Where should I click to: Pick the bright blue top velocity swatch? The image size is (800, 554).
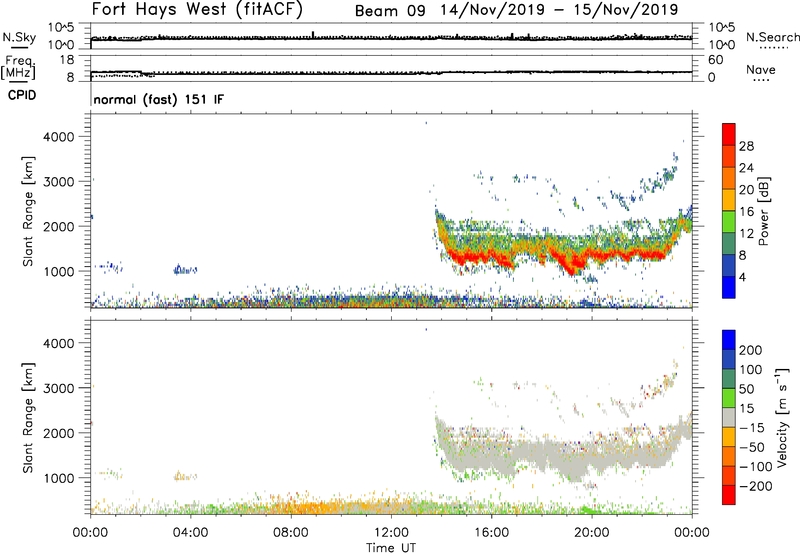729,340
